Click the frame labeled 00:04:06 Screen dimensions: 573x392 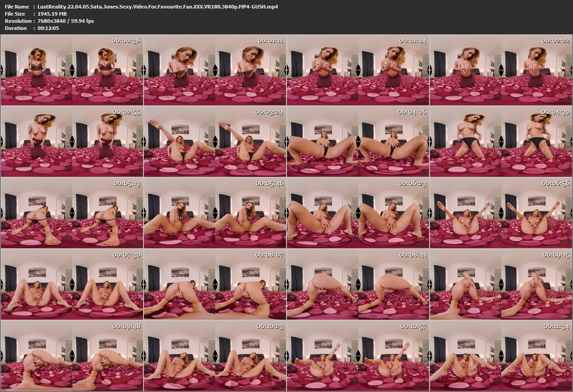coord(358,142)
